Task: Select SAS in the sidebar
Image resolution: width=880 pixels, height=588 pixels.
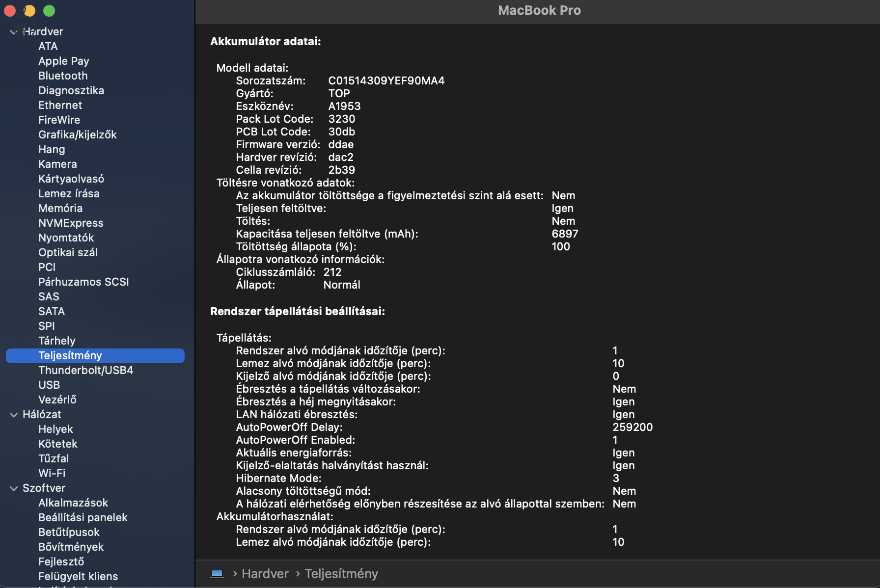Action: pos(49,296)
